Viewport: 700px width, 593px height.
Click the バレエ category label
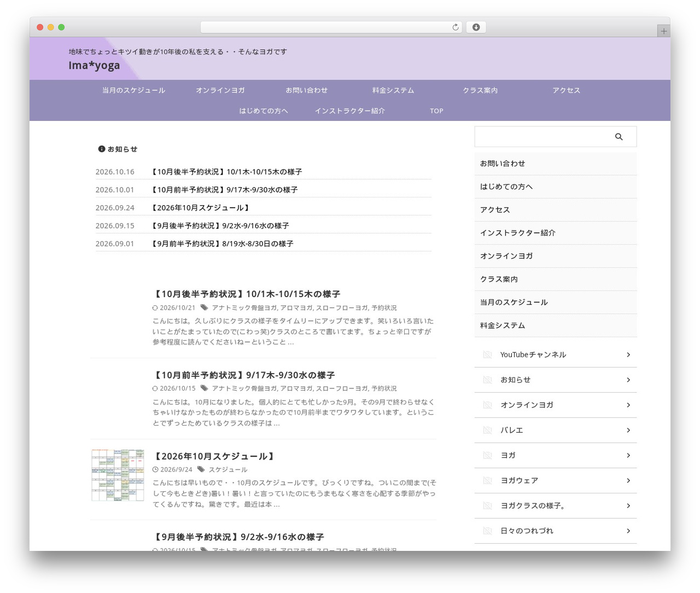point(512,430)
